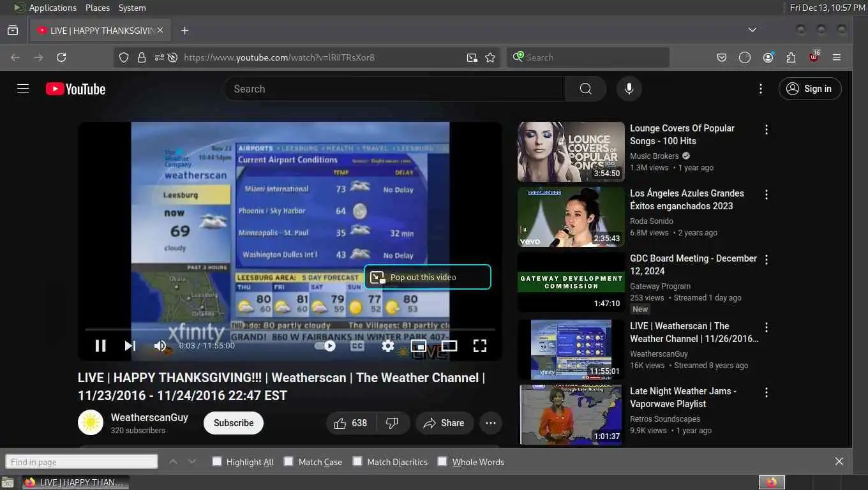Open a new browser tab
Screen dimensions: 868x490
point(184,30)
